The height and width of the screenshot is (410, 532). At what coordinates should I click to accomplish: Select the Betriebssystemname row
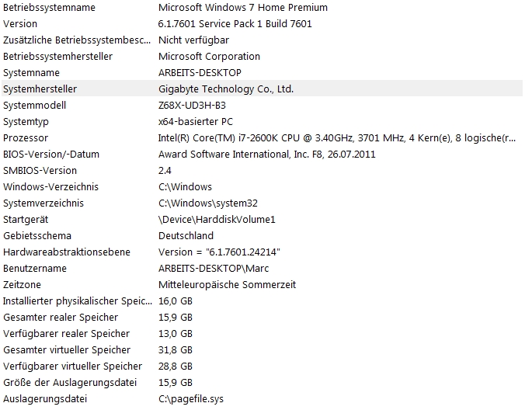tap(262, 8)
